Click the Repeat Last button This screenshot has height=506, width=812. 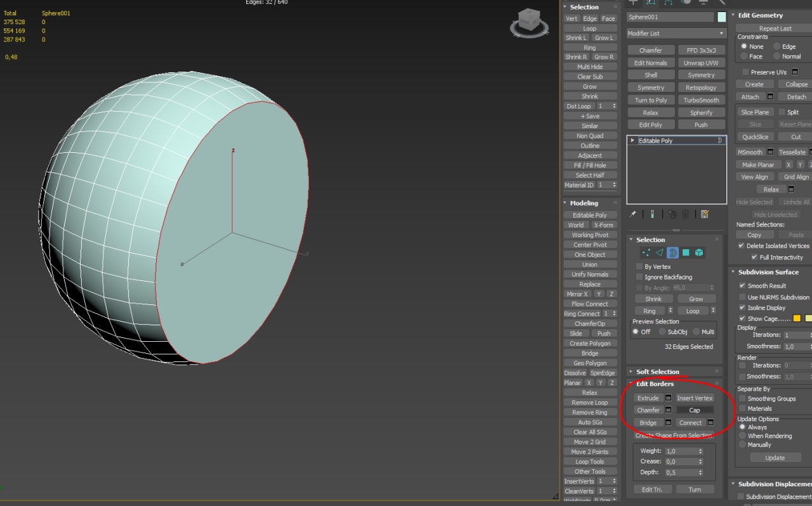[x=775, y=29]
